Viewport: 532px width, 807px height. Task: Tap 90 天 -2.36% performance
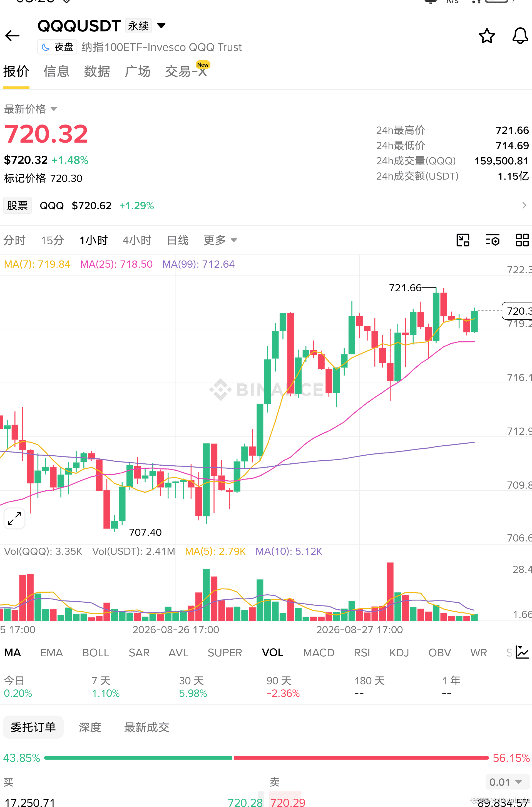(283, 687)
